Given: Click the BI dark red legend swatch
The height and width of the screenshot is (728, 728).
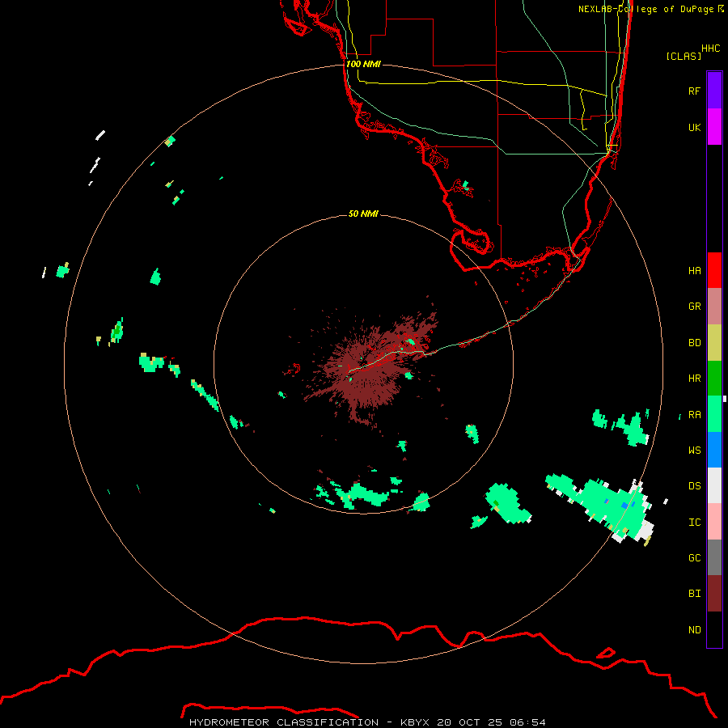Looking at the screenshot, I should pyautogui.click(x=714, y=594).
